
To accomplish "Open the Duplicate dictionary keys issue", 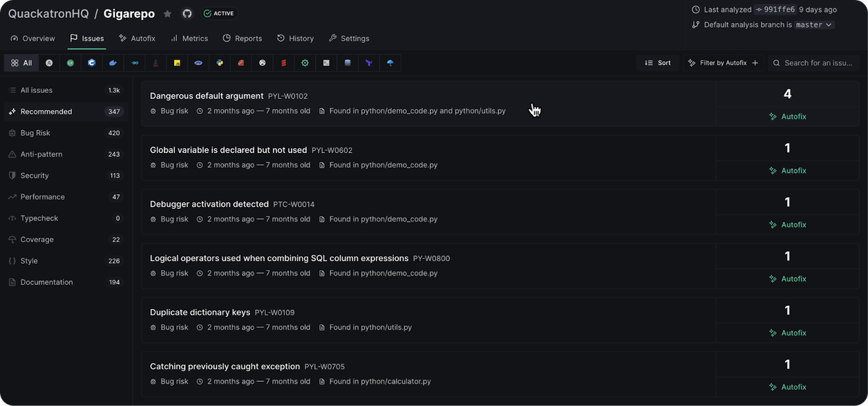I will (x=200, y=312).
